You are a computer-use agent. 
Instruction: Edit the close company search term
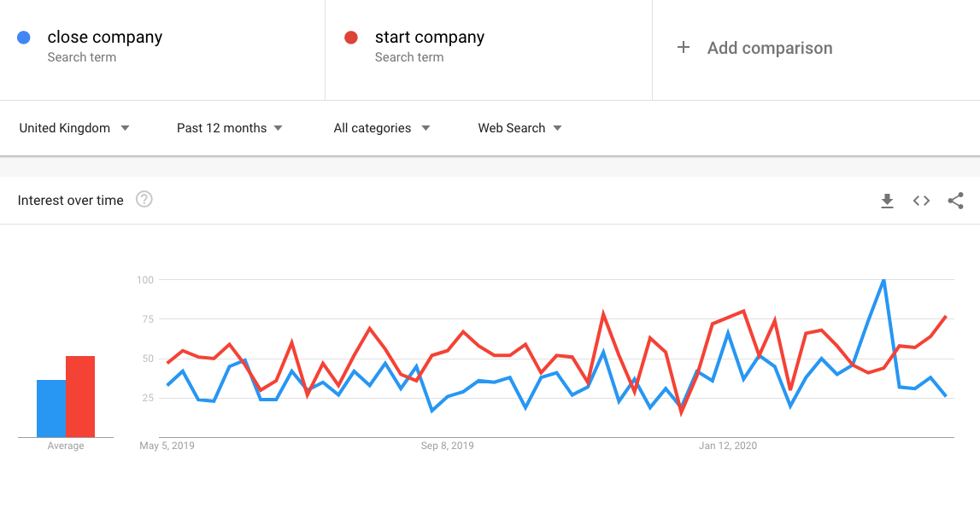point(105,38)
